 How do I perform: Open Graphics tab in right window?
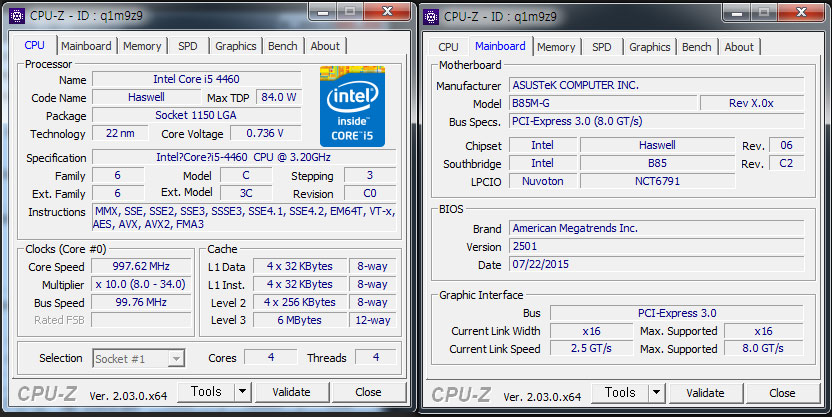(x=649, y=47)
